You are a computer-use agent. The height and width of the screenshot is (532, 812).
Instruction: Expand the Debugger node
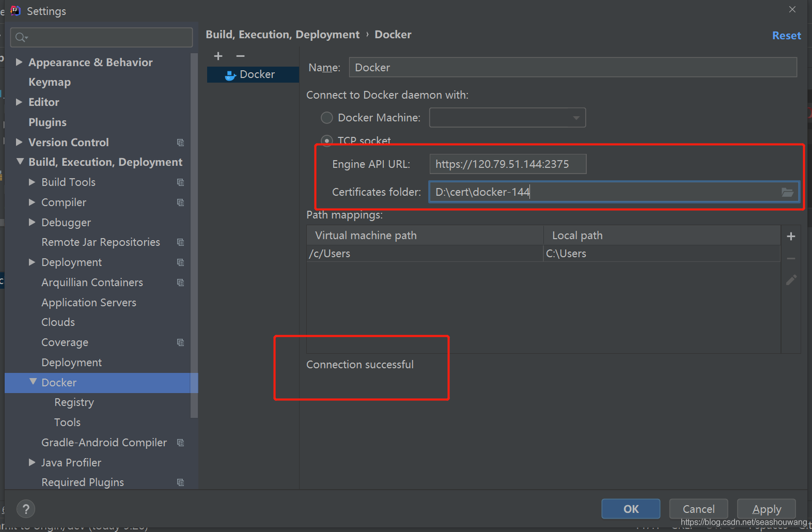32,222
